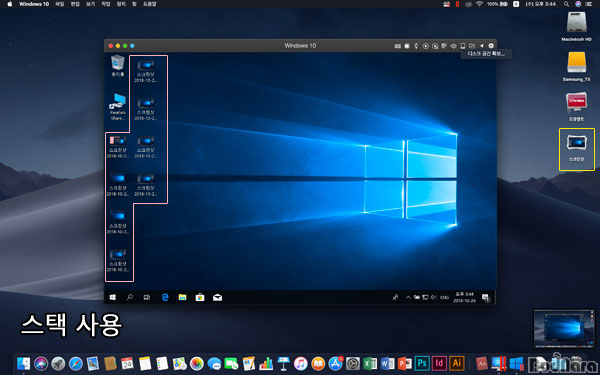Launch Launchpad rocket icon in the Dock
600x375 pixels.
58,363
